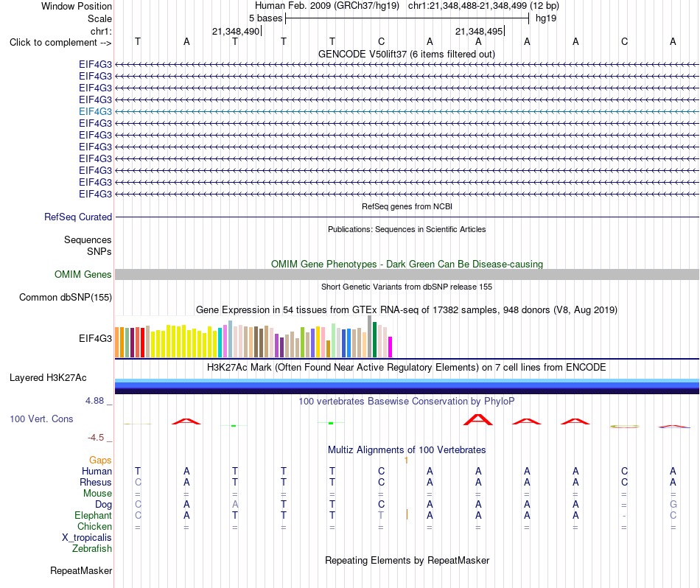
Task: Click the Sequences SNPs track label
Action: pyautogui.click(x=88, y=245)
